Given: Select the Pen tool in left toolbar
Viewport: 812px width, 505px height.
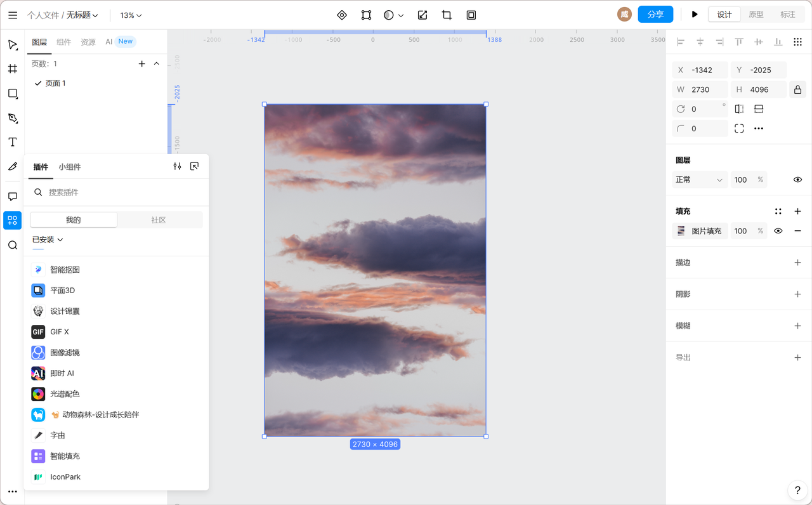Looking at the screenshot, I should pos(12,118).
